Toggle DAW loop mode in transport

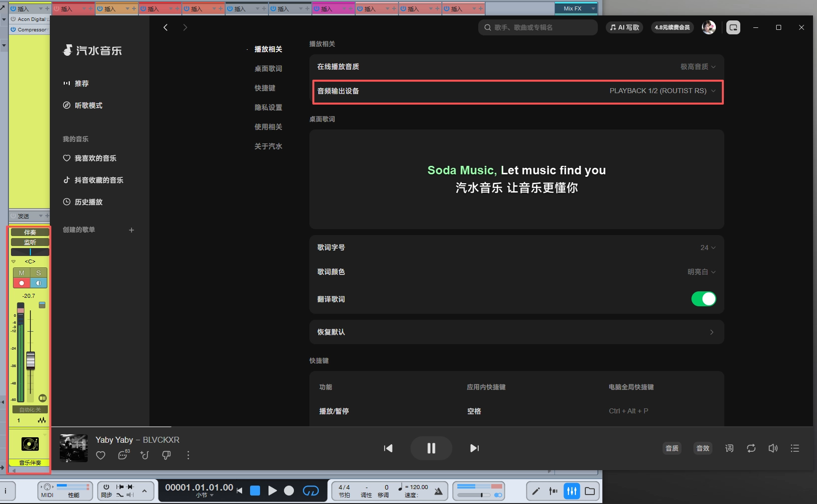(x=311, y=491)
